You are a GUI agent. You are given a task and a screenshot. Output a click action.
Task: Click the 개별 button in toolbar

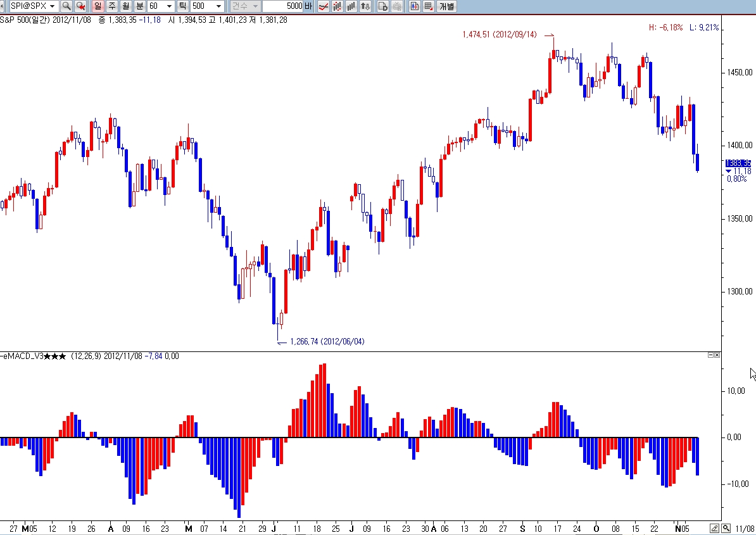coord(446,6)
